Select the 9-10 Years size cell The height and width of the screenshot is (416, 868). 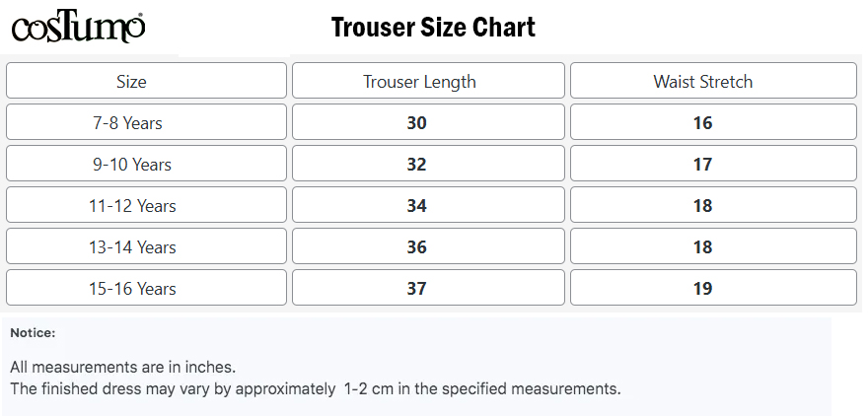(146, 164)
